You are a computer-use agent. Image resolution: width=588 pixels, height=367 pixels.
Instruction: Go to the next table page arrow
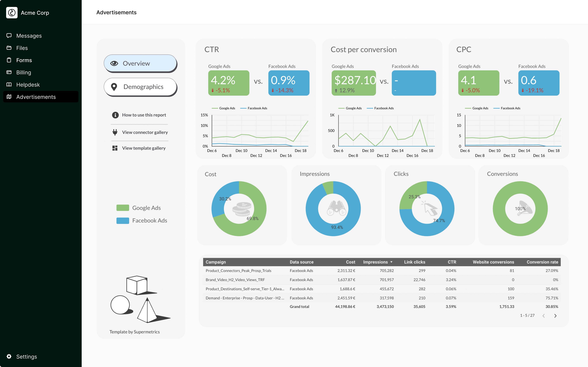[555, 316]
